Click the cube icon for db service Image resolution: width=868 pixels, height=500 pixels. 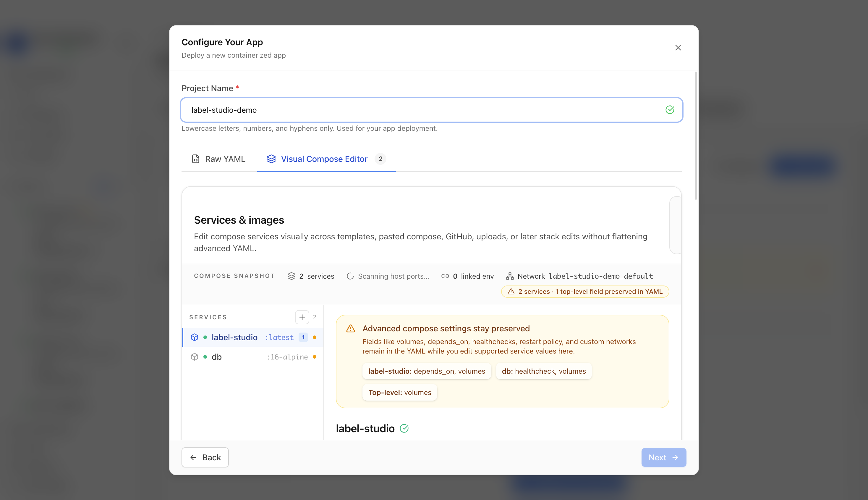pos(195,357)
